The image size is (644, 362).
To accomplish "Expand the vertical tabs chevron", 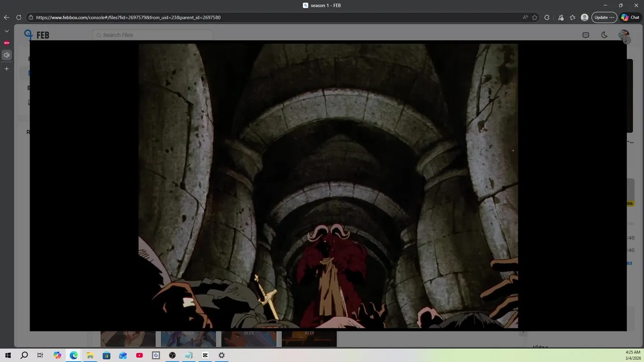I will 7,31.
